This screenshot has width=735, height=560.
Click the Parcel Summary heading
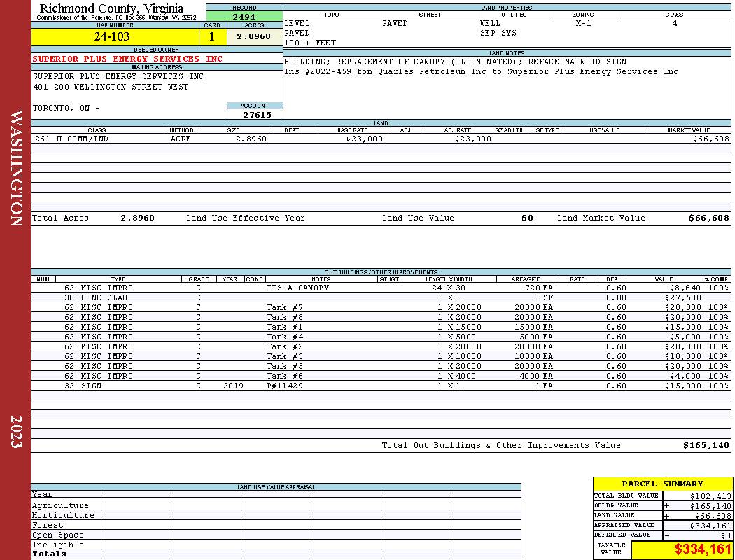tap(662, 484)
